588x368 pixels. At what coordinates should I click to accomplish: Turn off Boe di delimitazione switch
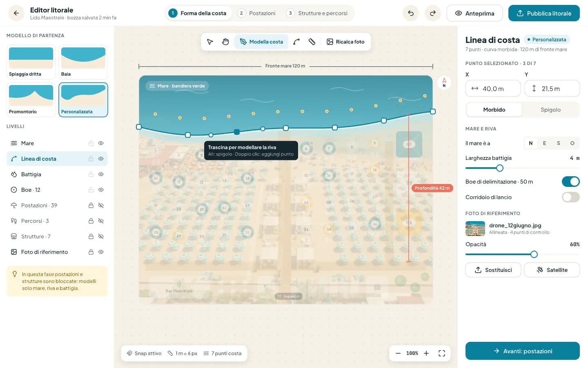(570, 182)
